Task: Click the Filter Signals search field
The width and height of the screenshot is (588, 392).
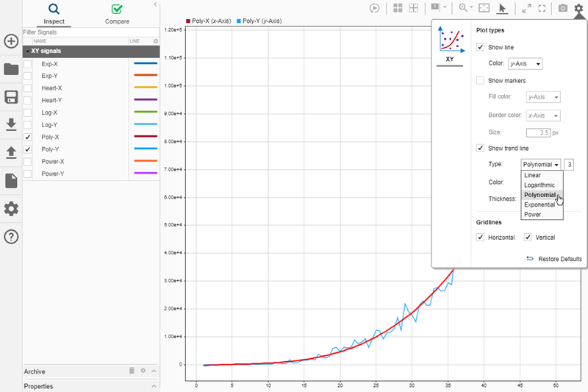Action: [x=91, y=32]
